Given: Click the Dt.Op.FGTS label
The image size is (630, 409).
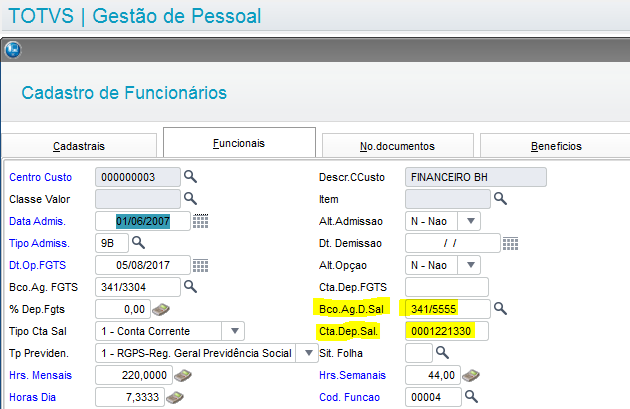Looking at the screenshot, I should pyautogui.click(x=37, y=265).
